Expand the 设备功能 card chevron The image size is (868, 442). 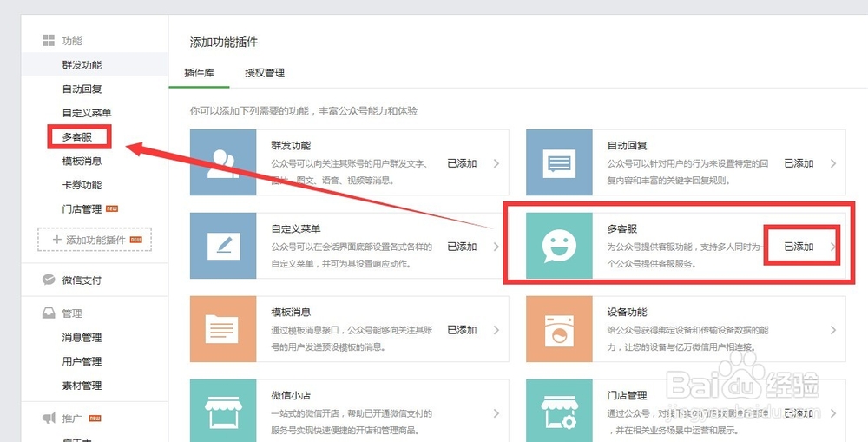pos(833,330)
